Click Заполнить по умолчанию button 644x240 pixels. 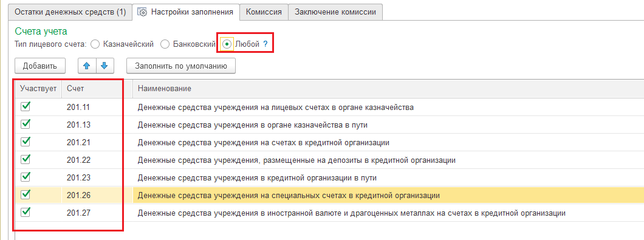click(180, 66)
